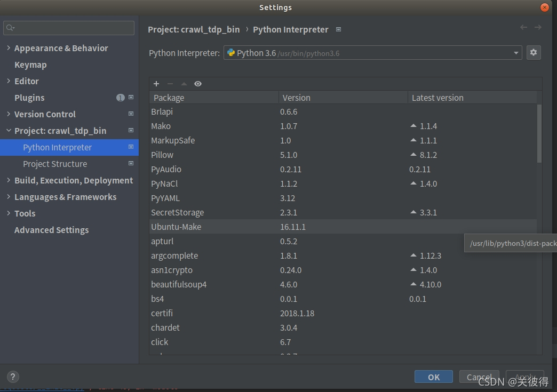Select the bs4 package row
Viewport: 557px width, 392px height.
tap(343, 299)
